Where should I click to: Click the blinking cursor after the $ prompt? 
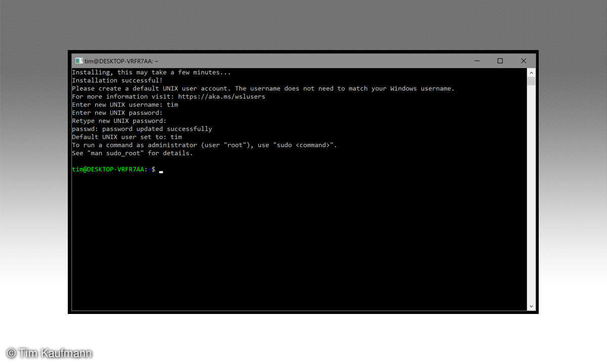click(161, 172)
